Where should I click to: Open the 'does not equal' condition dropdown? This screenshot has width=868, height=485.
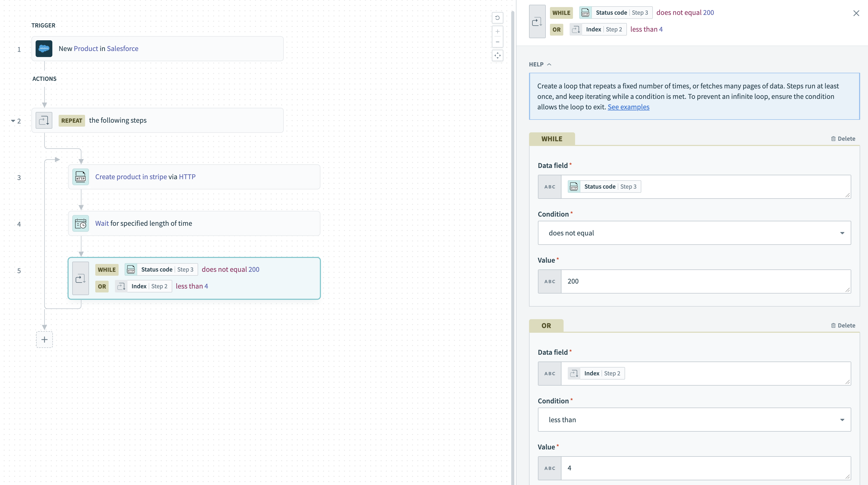click(x=694, y=233)
